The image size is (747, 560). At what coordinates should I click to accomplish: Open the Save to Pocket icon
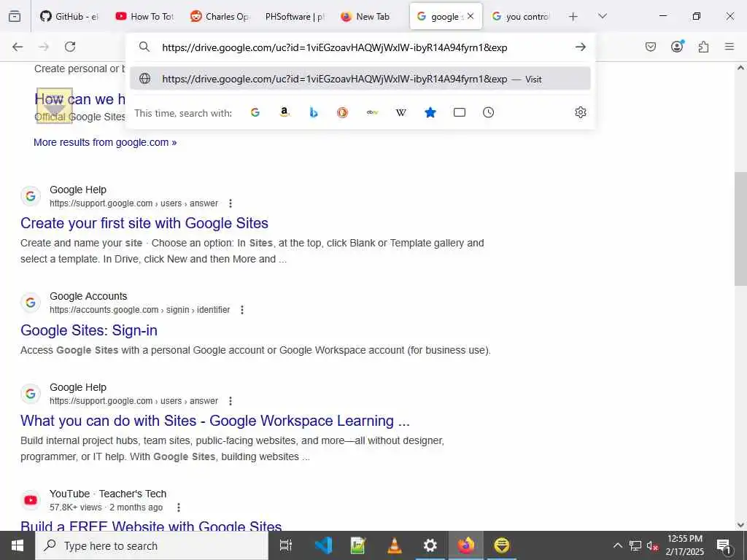point(651,47)
